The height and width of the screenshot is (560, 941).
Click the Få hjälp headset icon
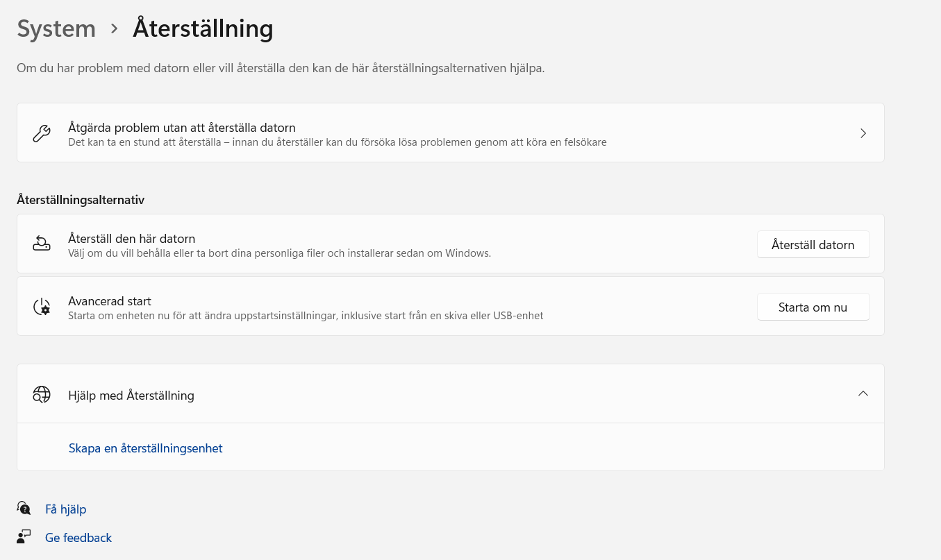24,509
